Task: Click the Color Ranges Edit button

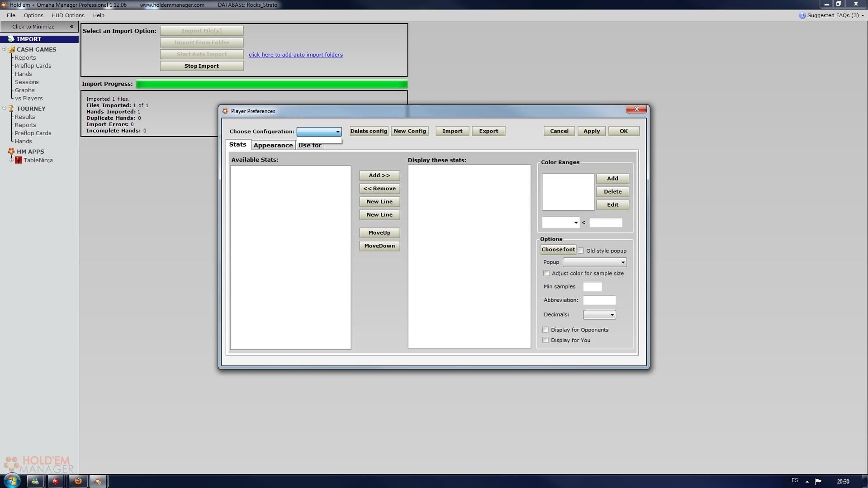Action: coord(612,205)
